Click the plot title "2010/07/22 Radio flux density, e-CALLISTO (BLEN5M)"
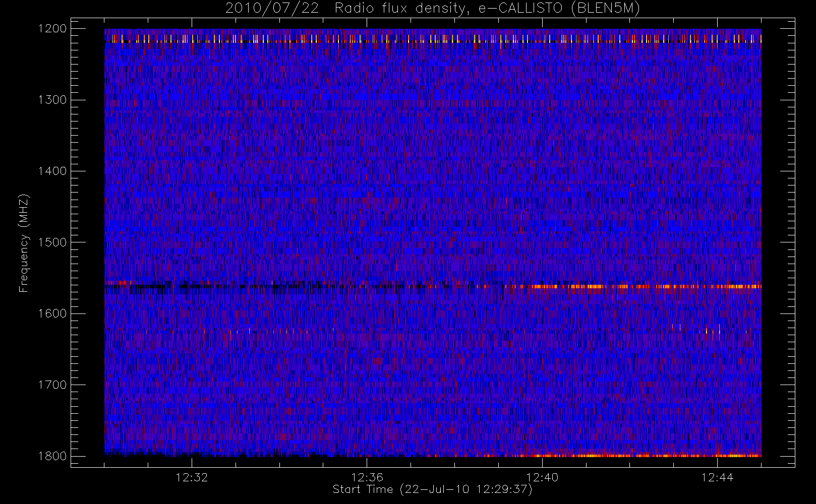 click(433, 9)
